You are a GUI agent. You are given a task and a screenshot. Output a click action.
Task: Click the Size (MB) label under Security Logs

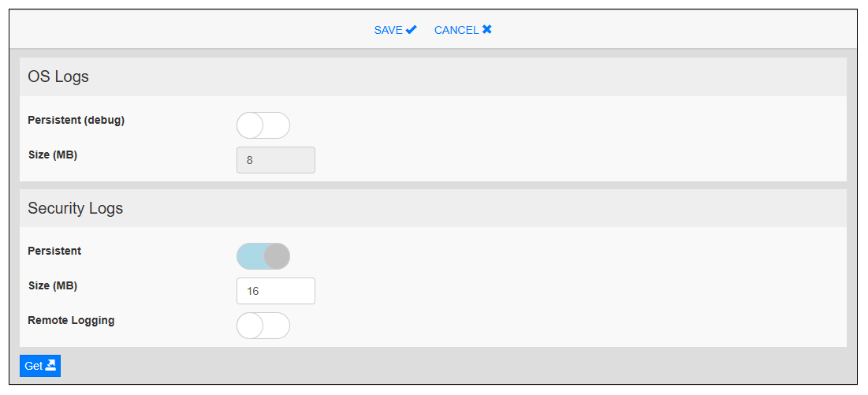(x=53, y=286)
